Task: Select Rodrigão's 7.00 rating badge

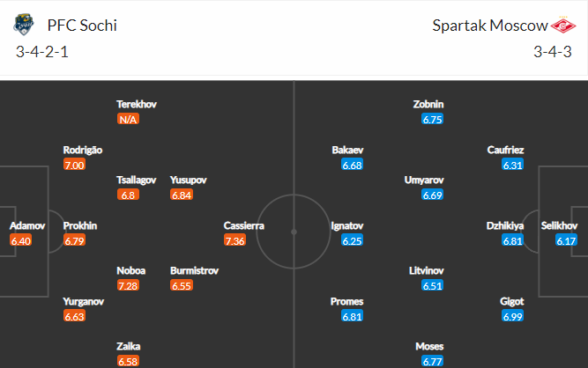Action: click(x=73, y=165)
